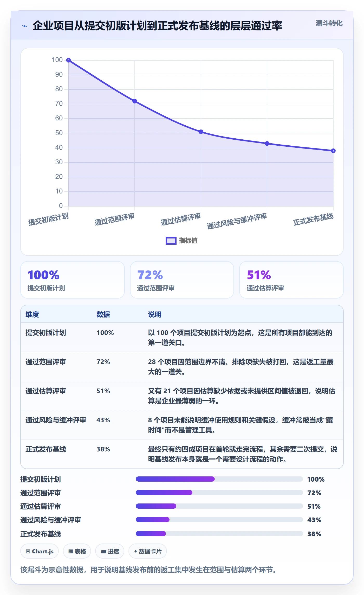Click the 通过风险与缓冲评审 table row name

[56, 420]
